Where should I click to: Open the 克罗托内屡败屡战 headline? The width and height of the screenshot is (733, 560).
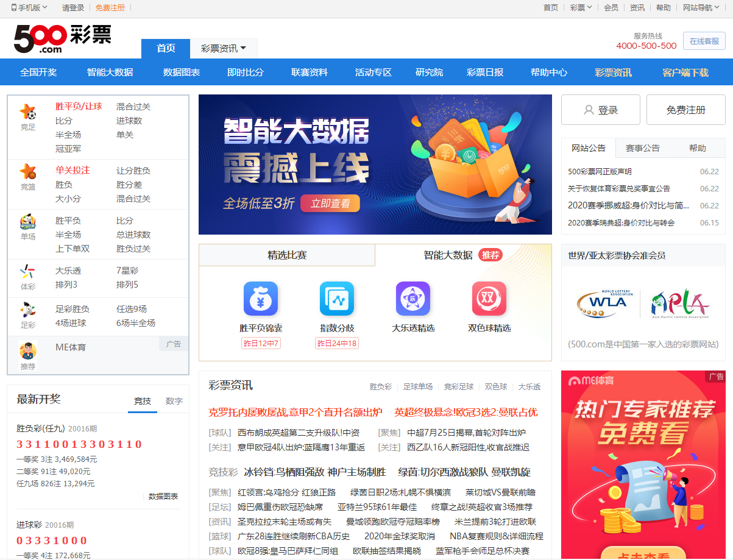tap(296, 413)
